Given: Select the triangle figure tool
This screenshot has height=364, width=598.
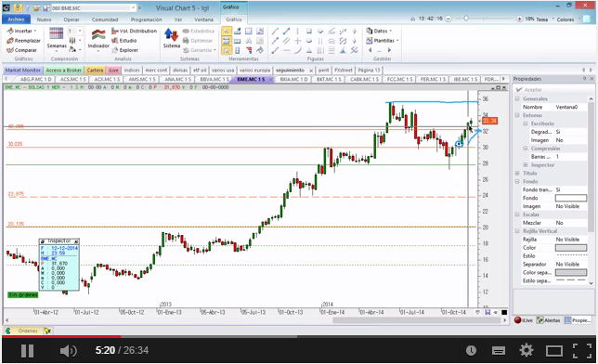Looking at the screenshot, I should coord(309,50).
